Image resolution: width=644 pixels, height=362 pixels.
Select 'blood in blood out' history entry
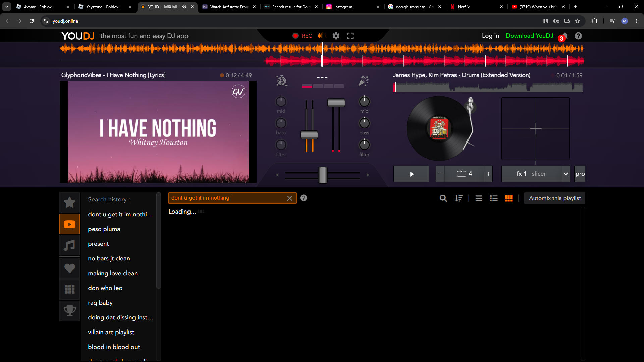(x=114, y=347)
